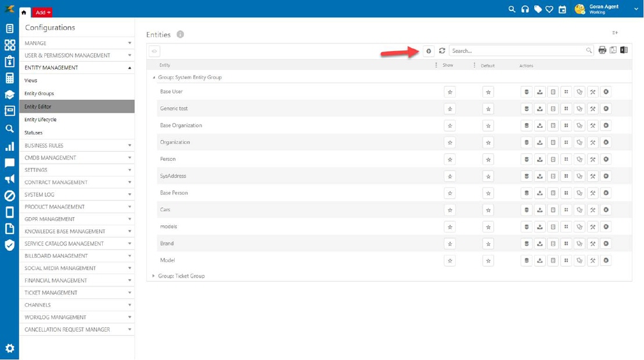The height and width of the screenshot is (360, 644).
Task: Click the database icon for Person
Action: pos(526,159)
